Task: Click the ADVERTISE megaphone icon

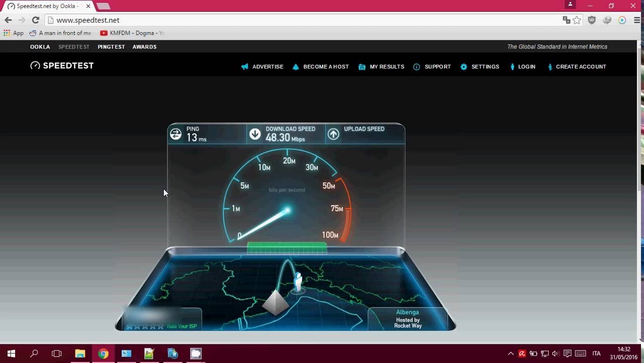Action: (x=245, y=67)
